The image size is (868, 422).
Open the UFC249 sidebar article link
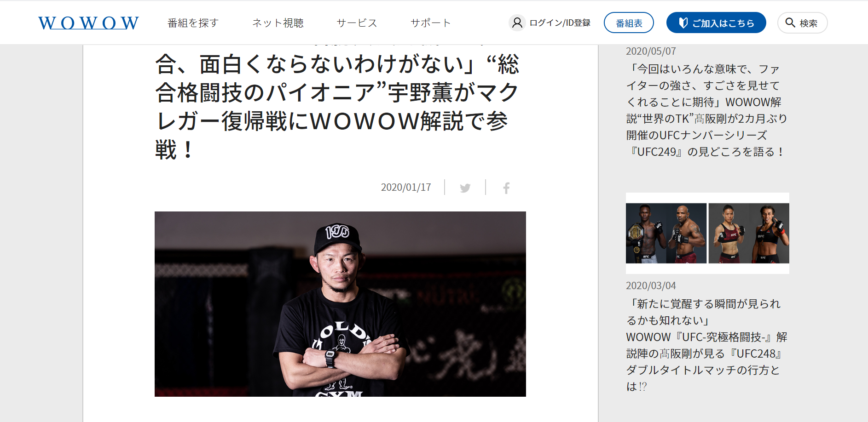coord(707,110)
